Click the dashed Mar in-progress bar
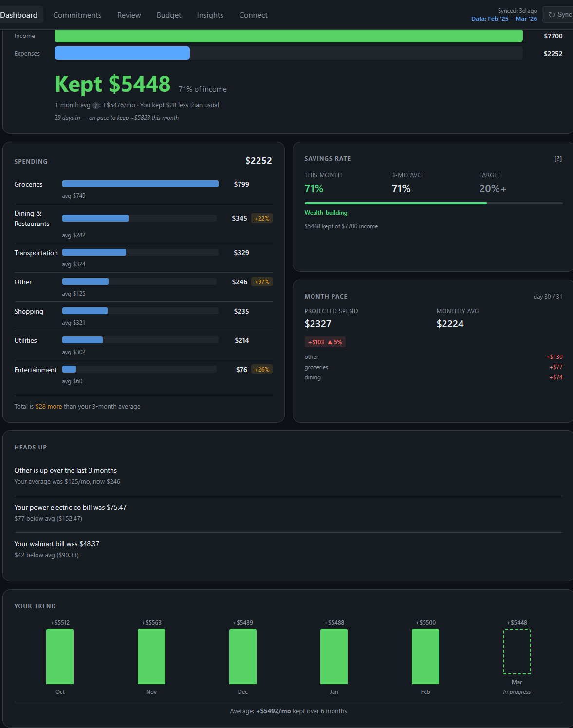Screen dimensions: 573x728 point(517,652)
